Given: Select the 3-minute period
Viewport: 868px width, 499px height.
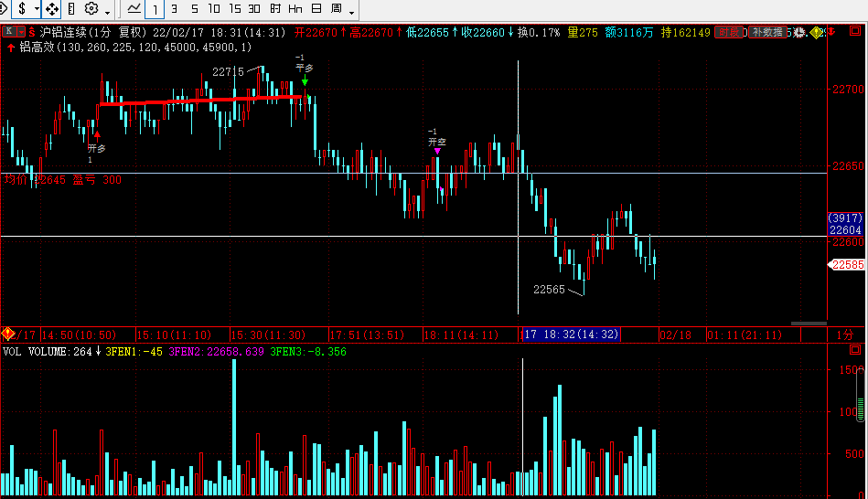Looking at the screenshot, I should pyautogui.click(x=174, y=9).
